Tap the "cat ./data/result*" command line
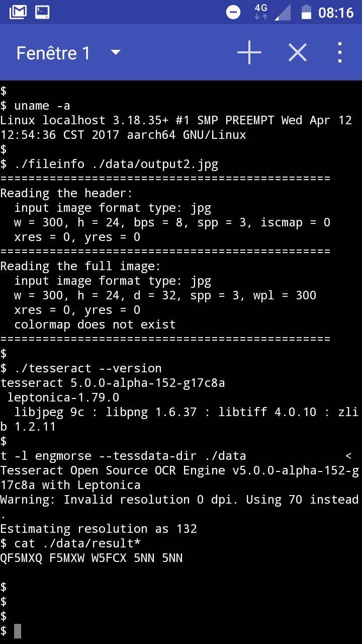Image resolution: width=362 pixels, height=644 pixels. [x=77, y=543]
